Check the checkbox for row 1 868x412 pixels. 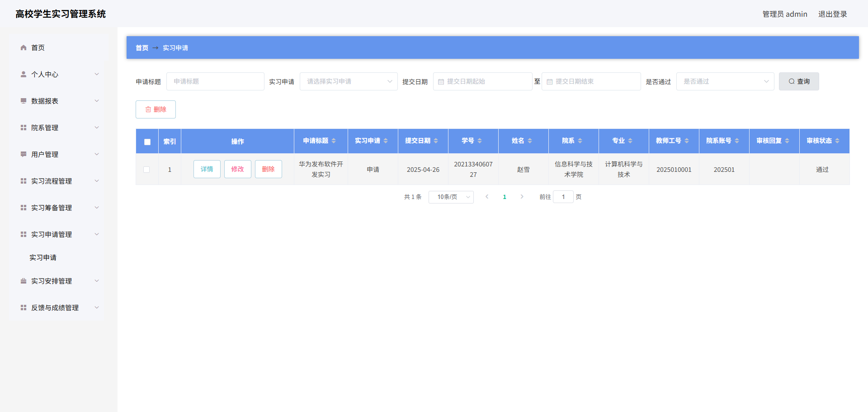(146, 170)
